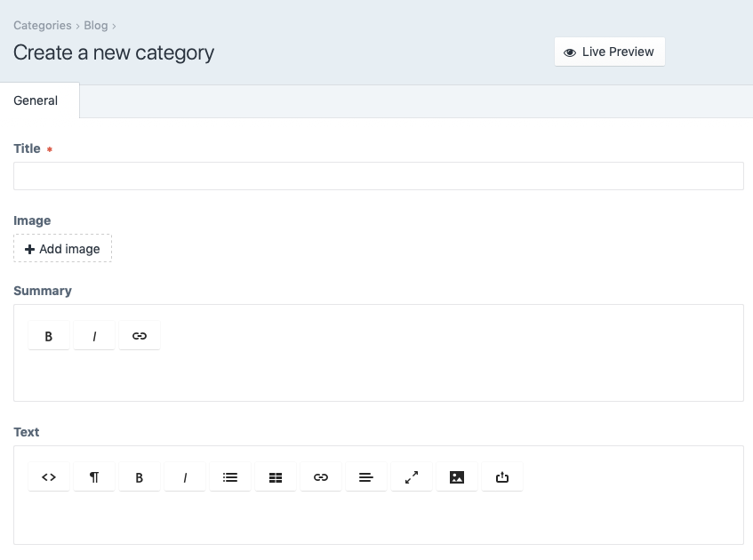Click the Add image button

62,248
